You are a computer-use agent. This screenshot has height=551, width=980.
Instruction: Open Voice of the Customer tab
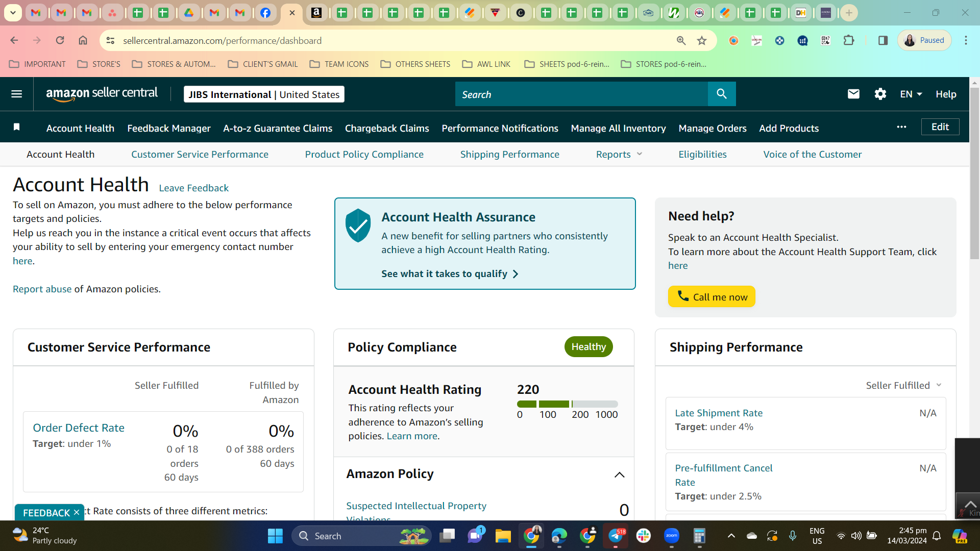click(x=812, y=154)
